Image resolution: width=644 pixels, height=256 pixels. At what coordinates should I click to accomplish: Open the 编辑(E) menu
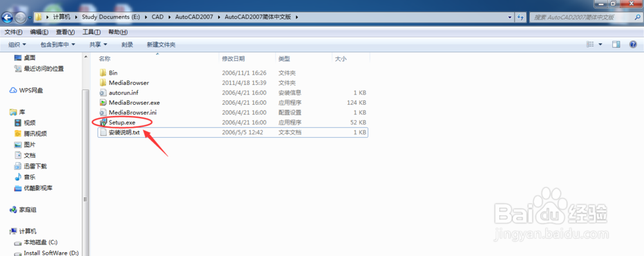39,32
